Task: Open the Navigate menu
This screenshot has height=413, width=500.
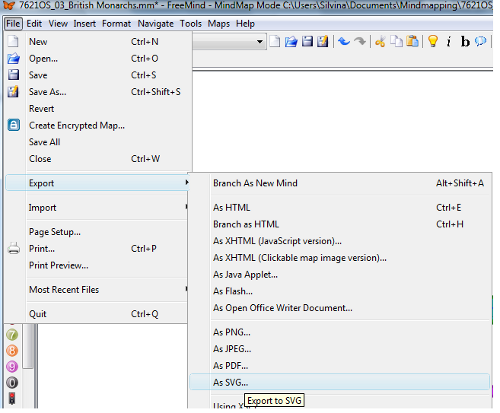Action: tap(156, 24)
